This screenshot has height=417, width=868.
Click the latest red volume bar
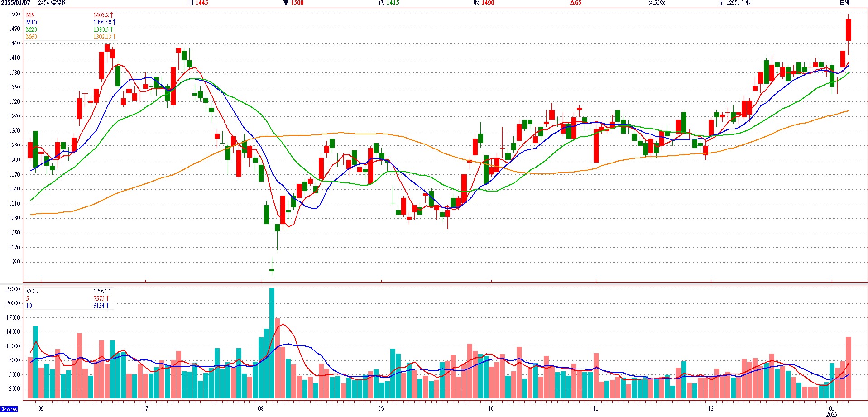pyautogui.click(x=849, y=368)
